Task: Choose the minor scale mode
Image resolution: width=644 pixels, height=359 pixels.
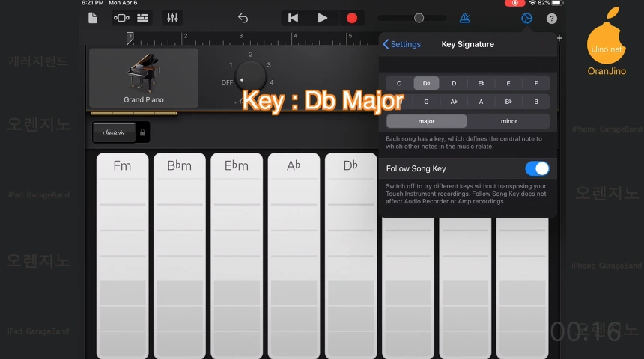Action: click(x=509, y=121)
